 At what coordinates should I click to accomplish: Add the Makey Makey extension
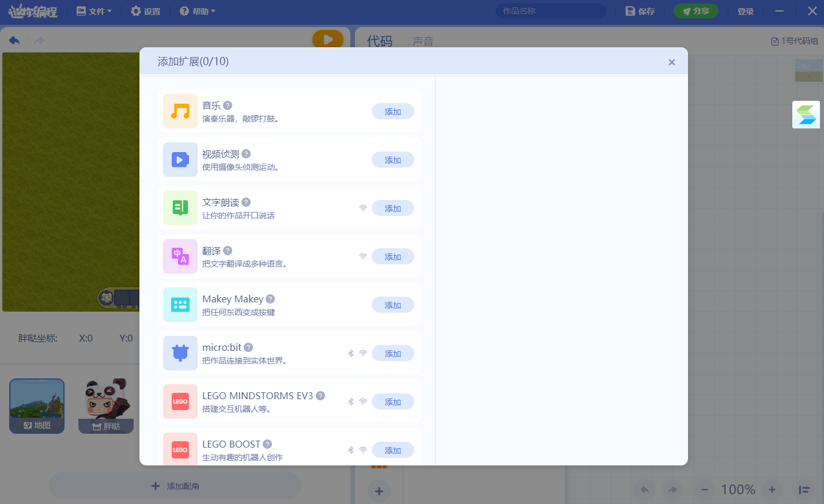393,305
